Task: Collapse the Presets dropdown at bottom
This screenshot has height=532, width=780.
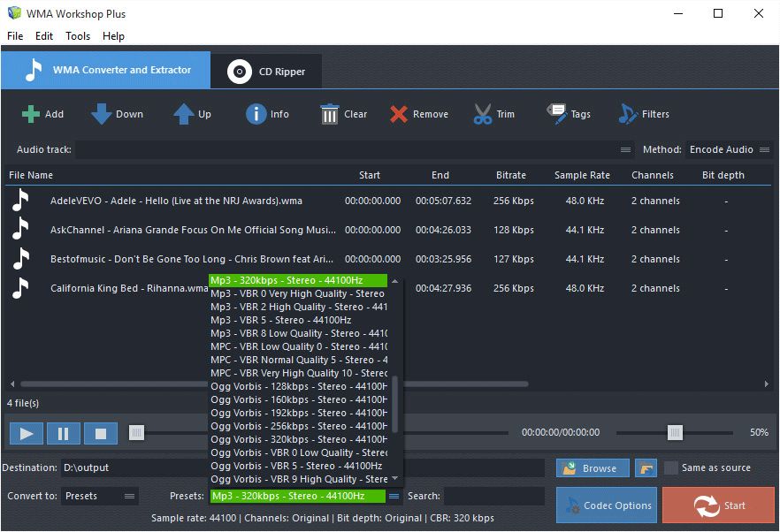Action: tap(394, 496)
